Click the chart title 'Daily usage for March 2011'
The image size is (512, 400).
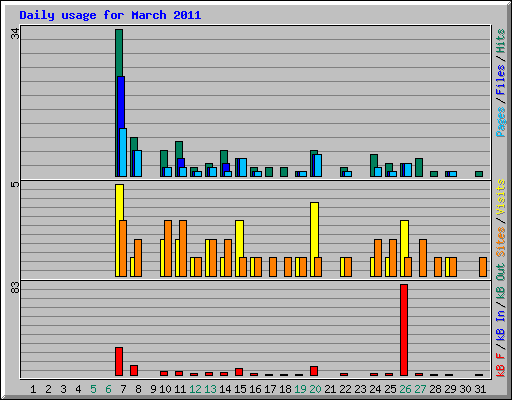click(x=110, y=15)
